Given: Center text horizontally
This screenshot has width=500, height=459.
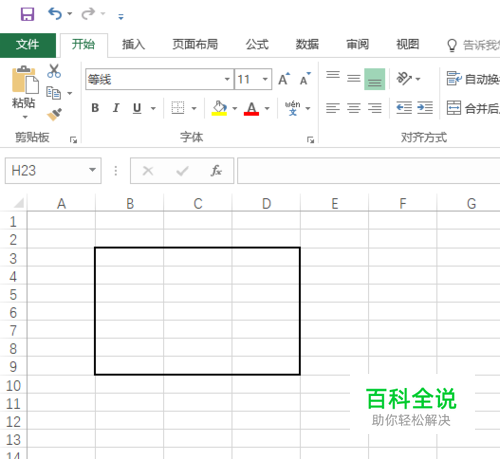Looking at the screenshot, I should point(354,108).
